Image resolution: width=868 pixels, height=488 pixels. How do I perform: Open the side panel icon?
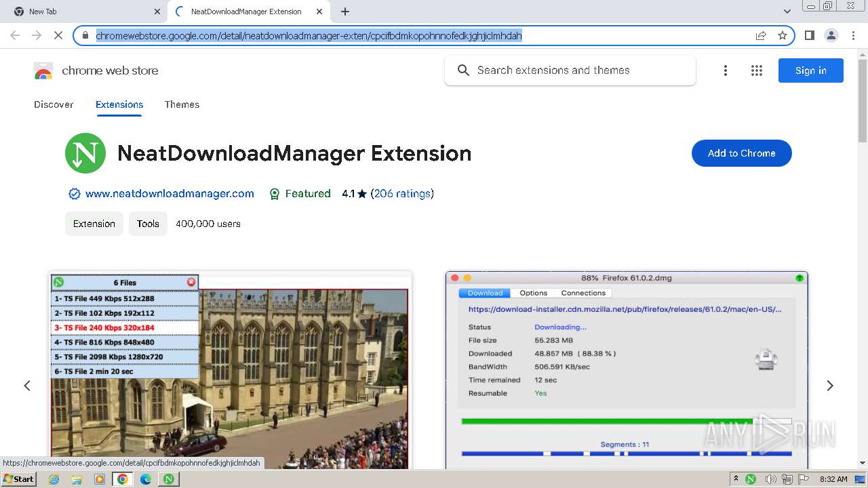tap(809, 35)
